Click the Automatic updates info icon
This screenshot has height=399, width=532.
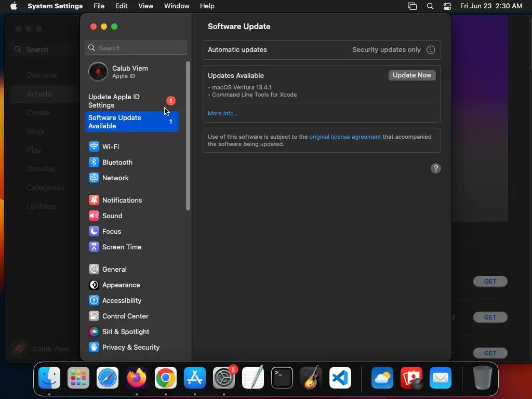[x=431, y=50]
